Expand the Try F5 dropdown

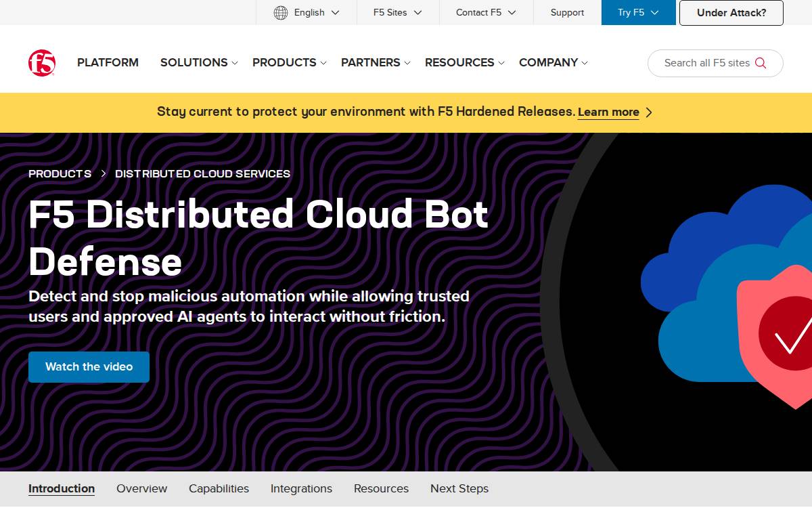pyautogui.click(x=638, y=12)
